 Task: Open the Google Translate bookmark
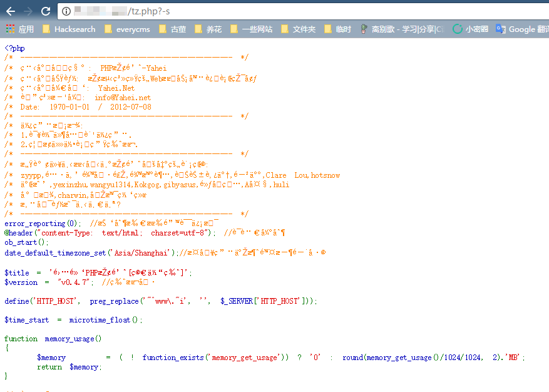(521, 29)
